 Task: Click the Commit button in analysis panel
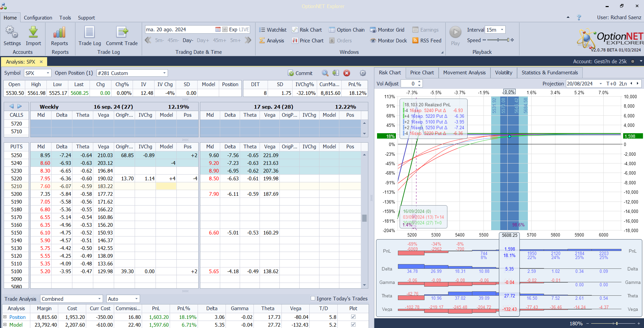pos(300,73)
